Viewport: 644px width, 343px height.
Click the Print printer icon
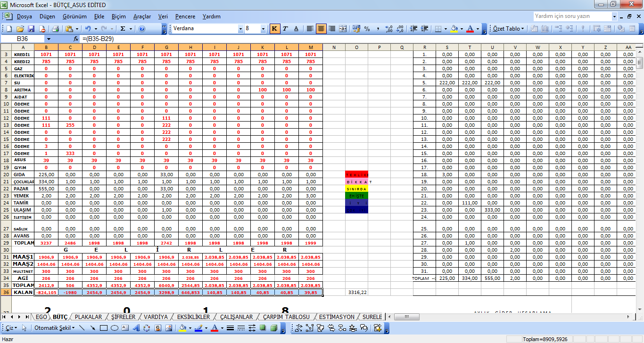(55, 29)
